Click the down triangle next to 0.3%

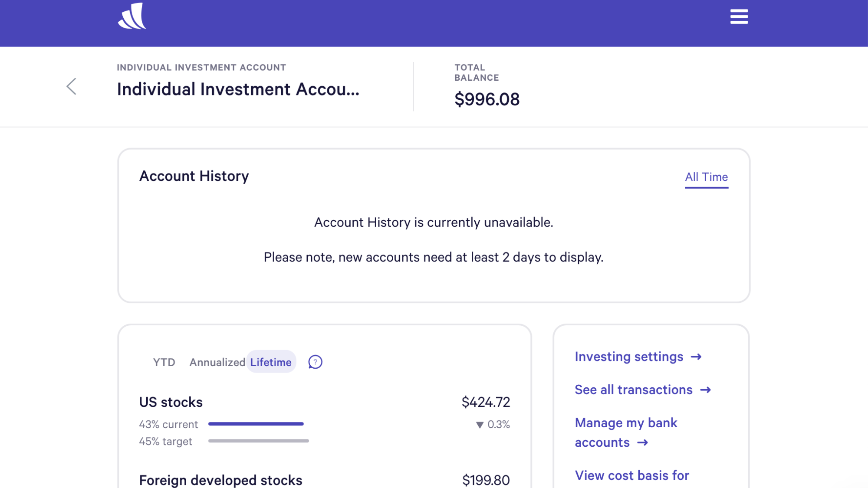480,425
